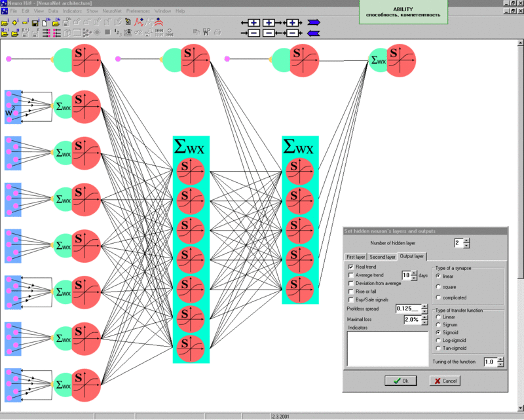Click the printer toolbar icon
The width and height of the screenshot is (524, 420).
(217, 32)
